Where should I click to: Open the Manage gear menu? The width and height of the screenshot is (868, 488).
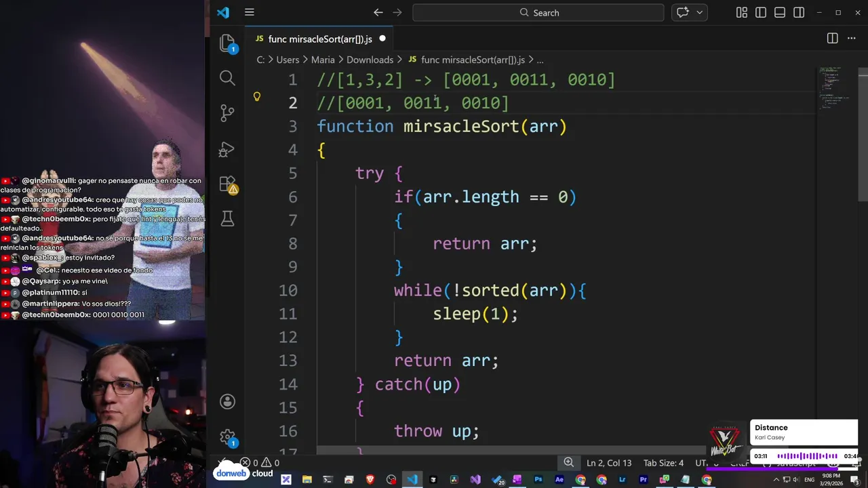coord(227,437)
